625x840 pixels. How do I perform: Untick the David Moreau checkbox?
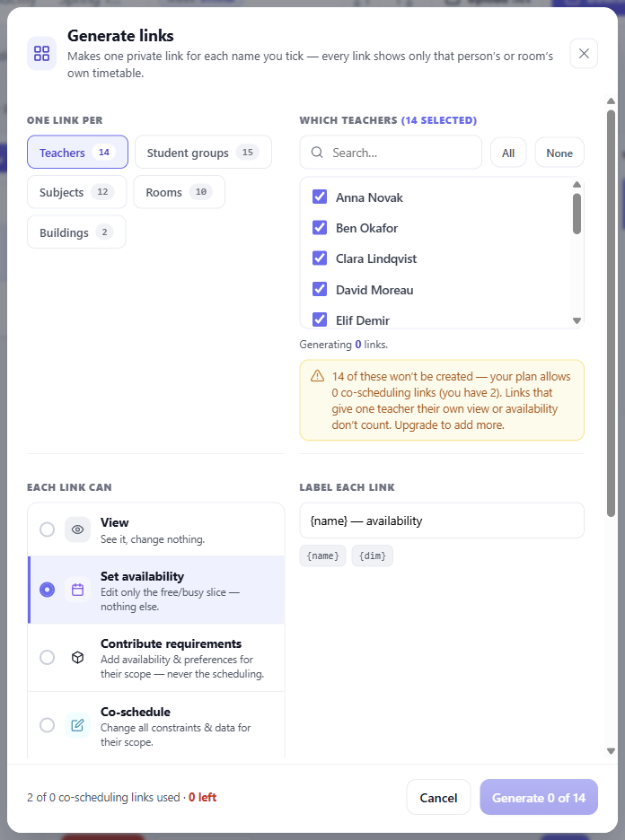[320, 289]
